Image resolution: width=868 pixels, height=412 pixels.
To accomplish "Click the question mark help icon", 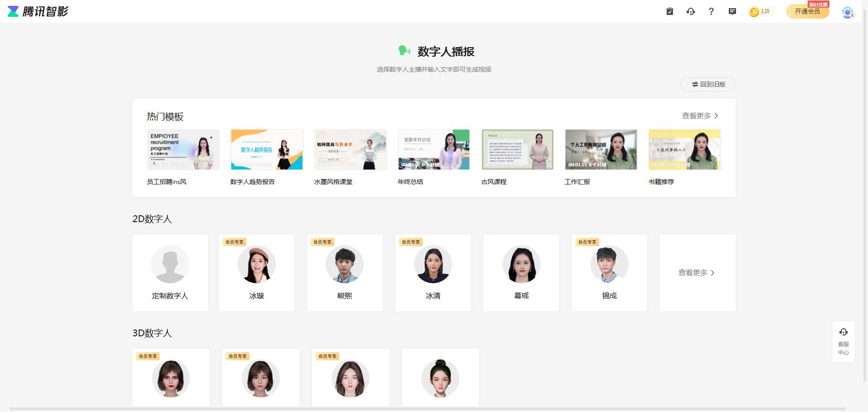I will point(711,11).
